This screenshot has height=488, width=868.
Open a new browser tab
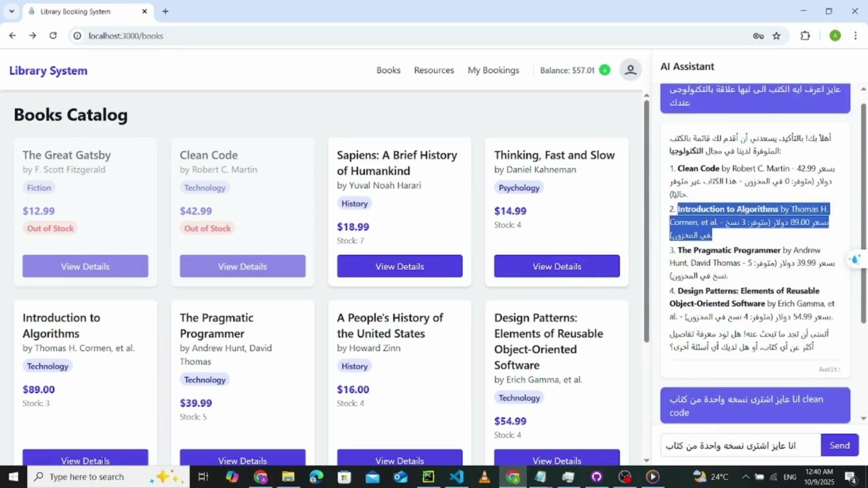[x=165, y=12]
